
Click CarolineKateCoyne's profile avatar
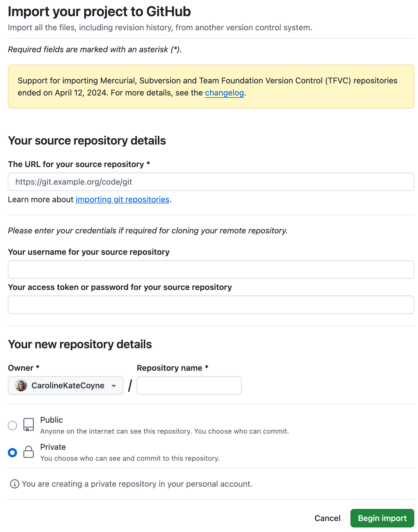[x=20, y=385]
